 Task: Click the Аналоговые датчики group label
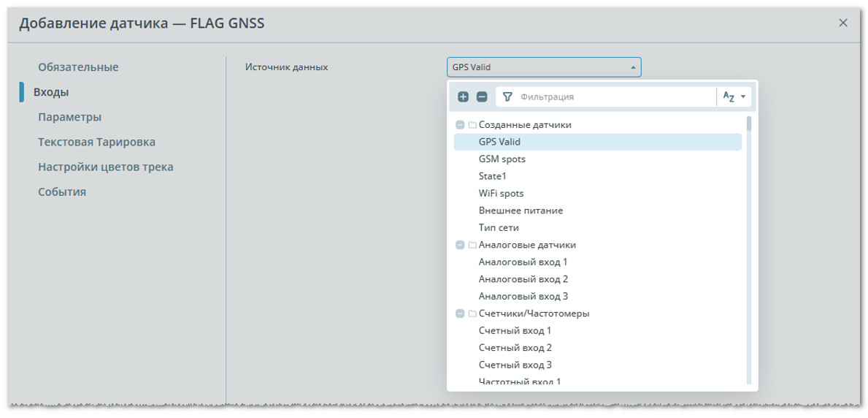[527, 245]
